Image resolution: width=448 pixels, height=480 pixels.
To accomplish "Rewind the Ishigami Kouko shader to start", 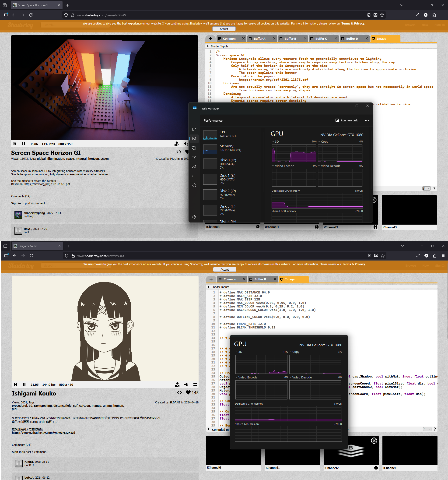I will point(16,384).
